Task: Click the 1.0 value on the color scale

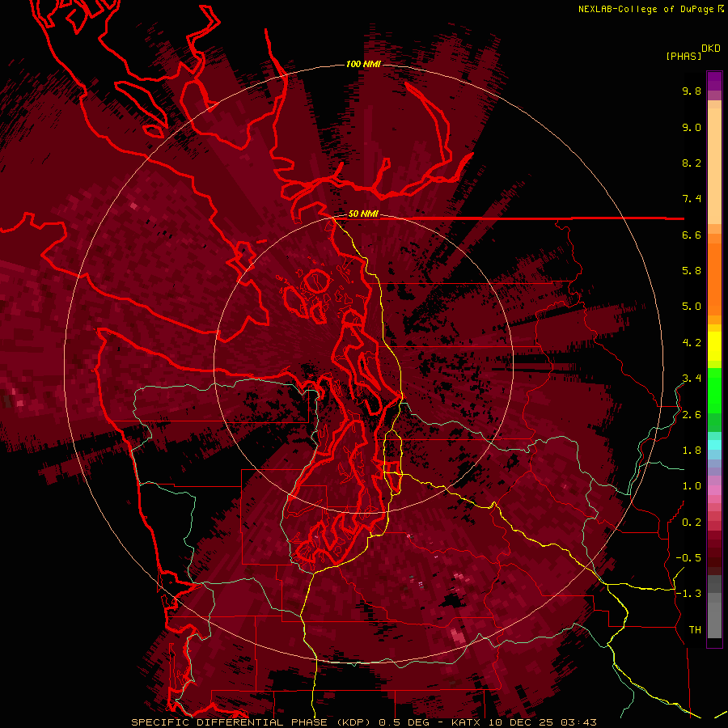Action: 692,486
